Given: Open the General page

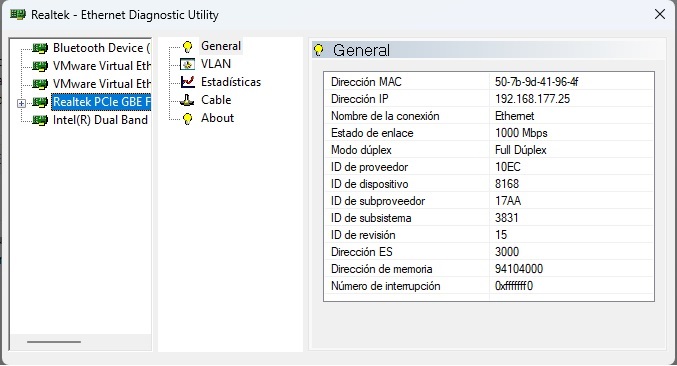Looking at the screenshot, I should (221, 46).
